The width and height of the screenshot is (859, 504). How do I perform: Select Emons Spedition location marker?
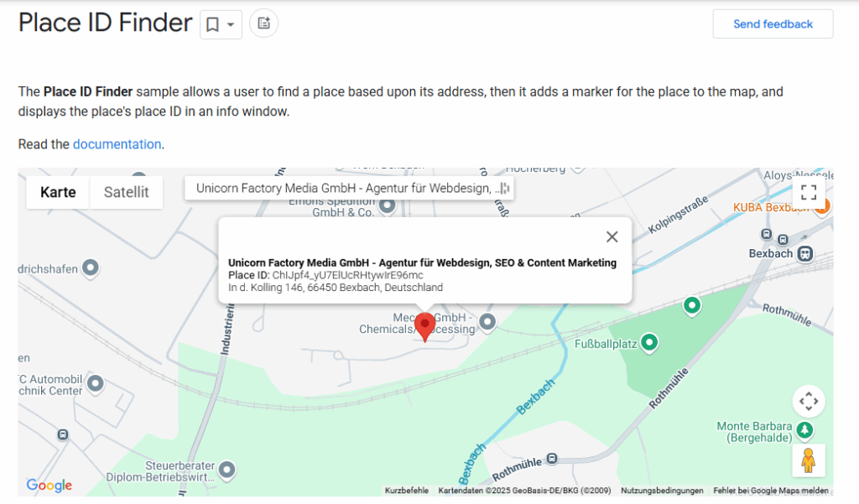point(388,206)
